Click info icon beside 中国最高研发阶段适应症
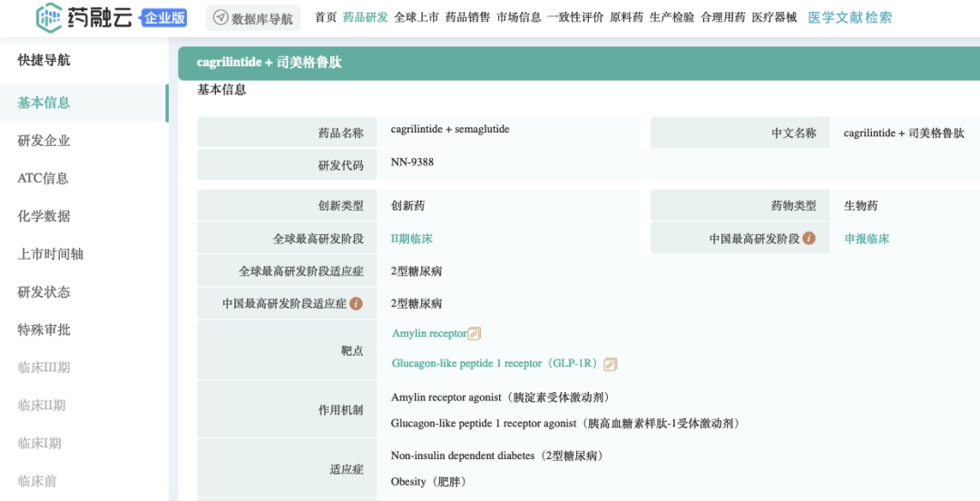 coord(356,304)
